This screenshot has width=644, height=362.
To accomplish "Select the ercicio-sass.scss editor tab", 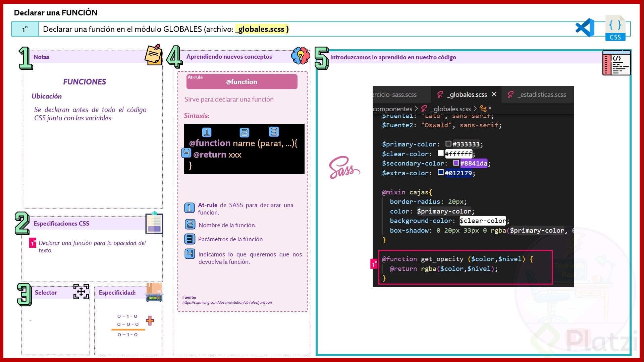I will pyautogui.click(x=394, y=95).
